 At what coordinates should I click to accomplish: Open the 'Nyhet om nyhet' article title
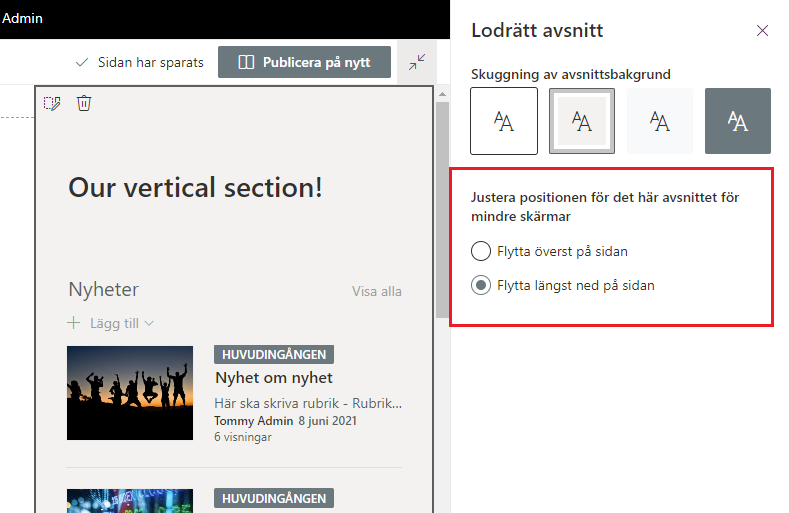(274, 378)
